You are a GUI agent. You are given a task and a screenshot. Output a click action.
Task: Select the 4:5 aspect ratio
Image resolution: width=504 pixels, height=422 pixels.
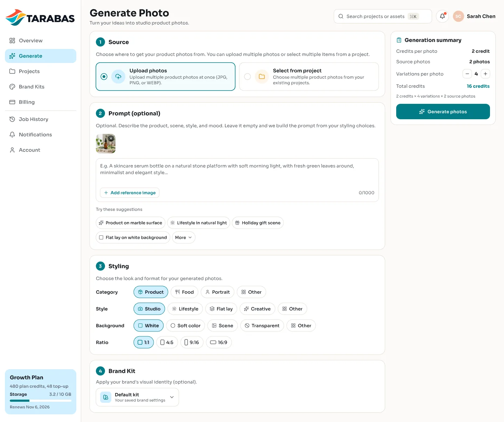[x=167, y=342]
